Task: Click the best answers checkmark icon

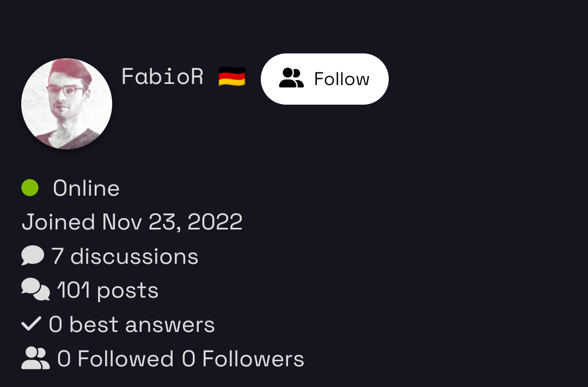Action: (x=31, y=324)
